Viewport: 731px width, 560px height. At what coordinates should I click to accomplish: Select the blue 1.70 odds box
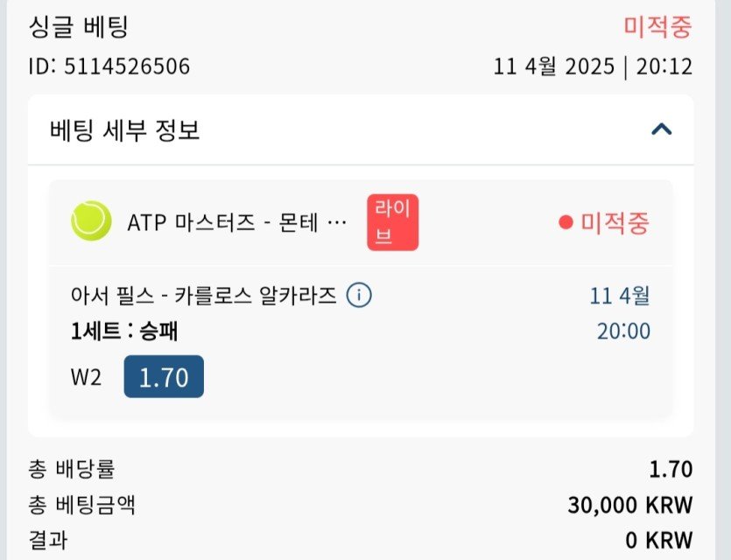164,377
